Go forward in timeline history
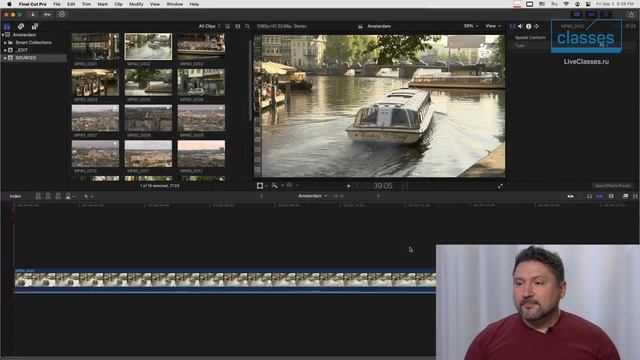The height and width of the screenshot is (360, 640). point(378,196)
